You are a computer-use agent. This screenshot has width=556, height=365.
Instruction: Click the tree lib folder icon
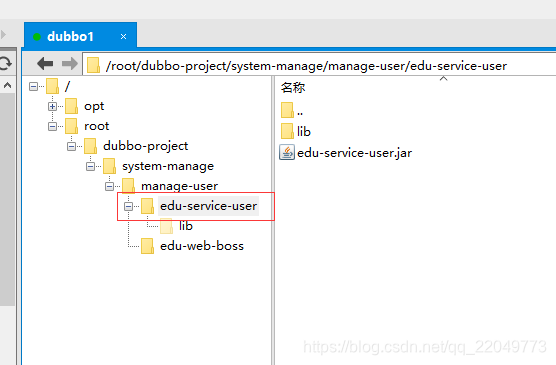166,226
